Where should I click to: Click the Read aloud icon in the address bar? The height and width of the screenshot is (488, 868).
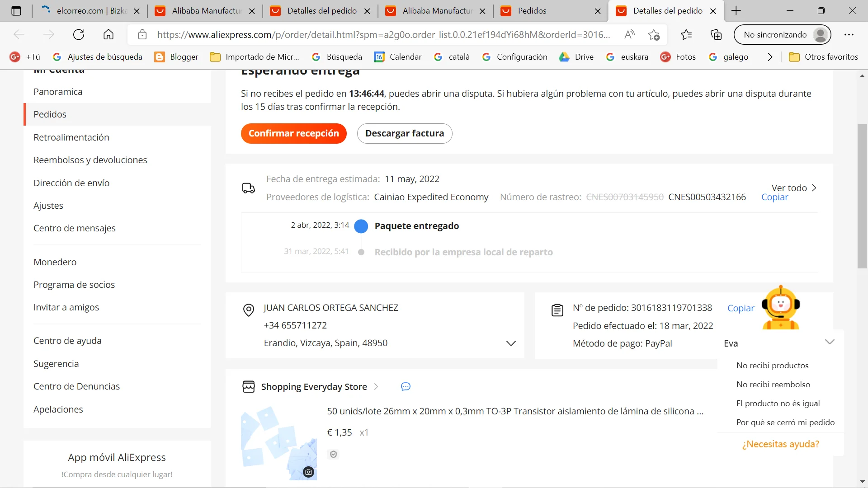[629, 35]
